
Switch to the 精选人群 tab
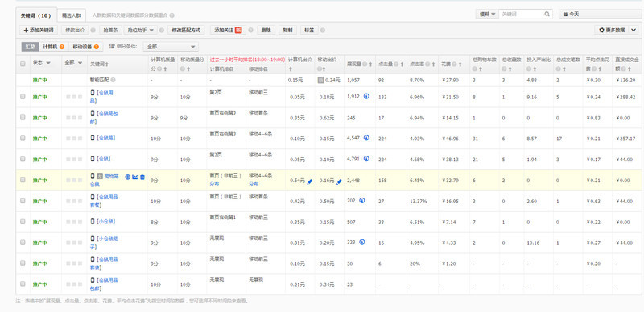72,16
